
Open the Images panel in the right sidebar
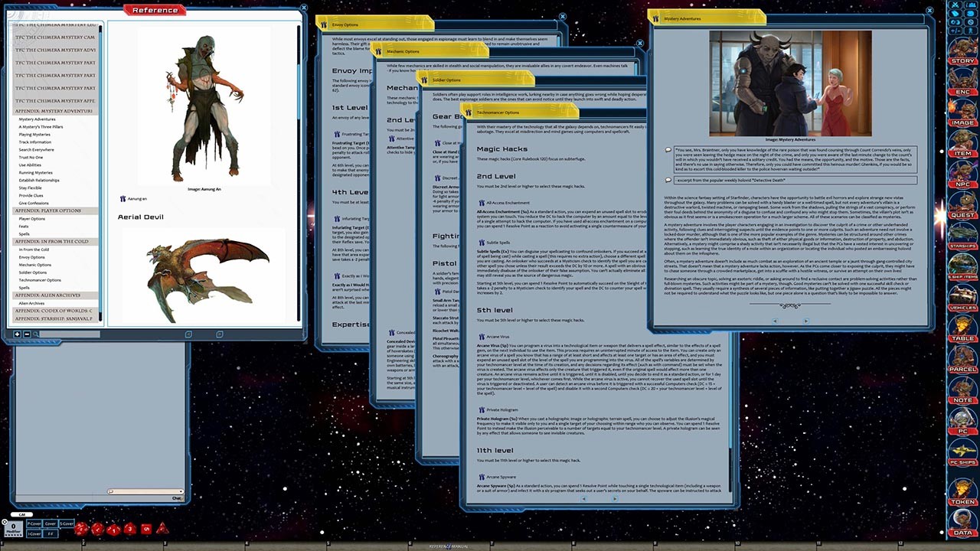click(x=963, y=122)
